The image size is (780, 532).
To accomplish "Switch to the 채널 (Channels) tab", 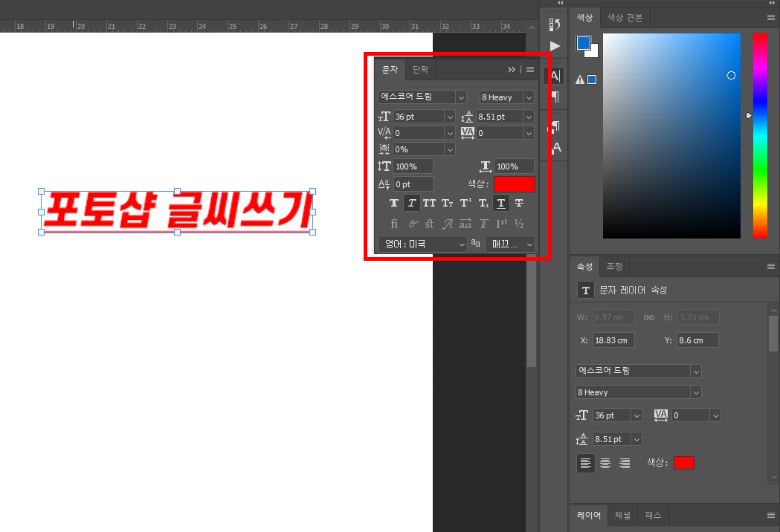I will pyautogui.click(x=622, y=516).
